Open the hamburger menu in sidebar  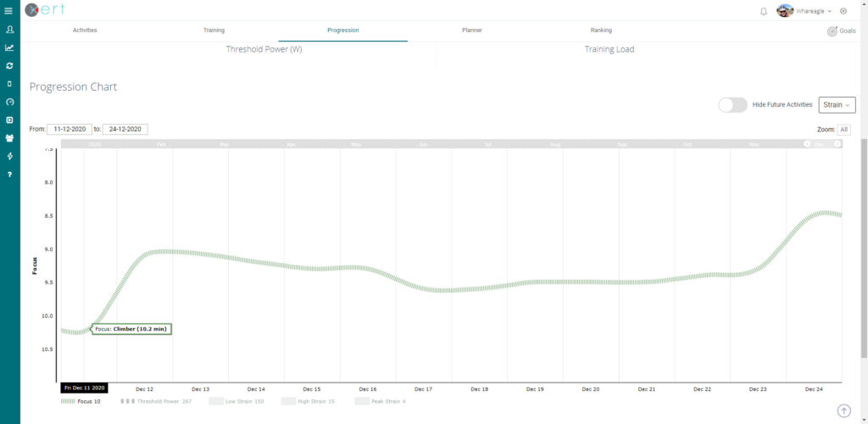[x=9, y=10]
